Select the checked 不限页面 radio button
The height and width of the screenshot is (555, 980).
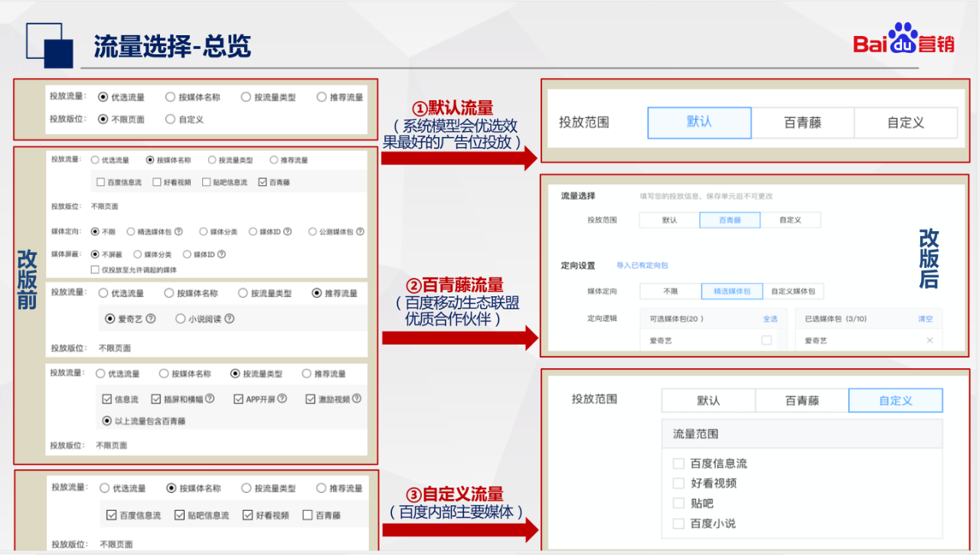pyautogui.click(x=103, y=119)
